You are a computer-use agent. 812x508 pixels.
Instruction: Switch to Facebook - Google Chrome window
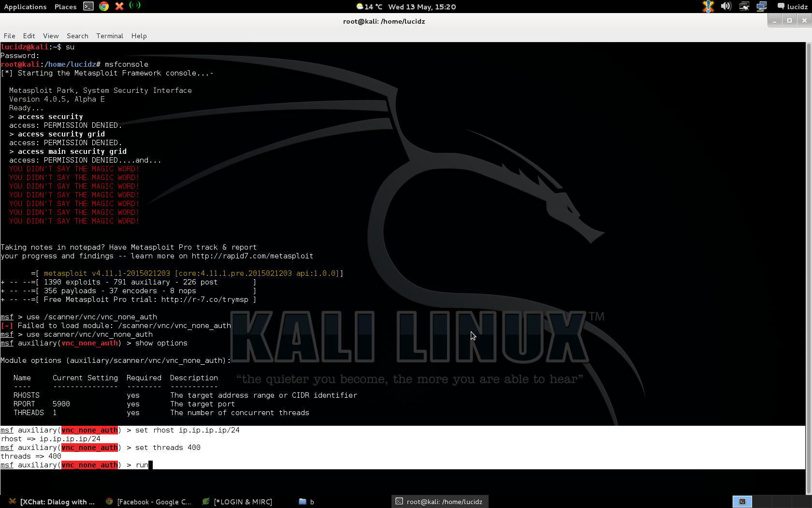click(148, 502)
